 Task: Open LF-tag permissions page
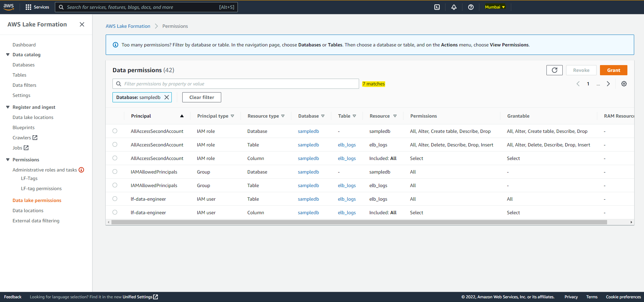point(41,188)
